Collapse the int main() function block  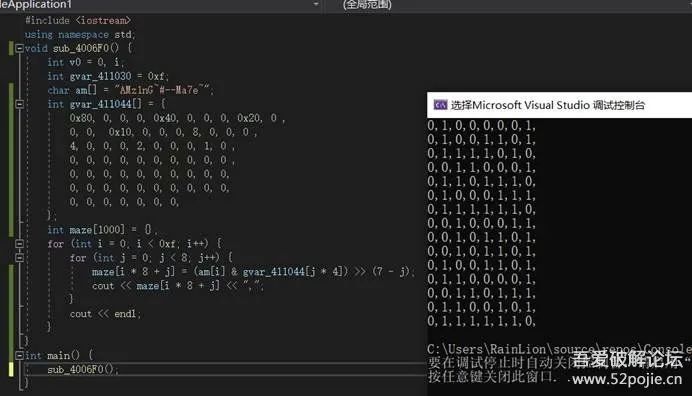tap(19, 355)
